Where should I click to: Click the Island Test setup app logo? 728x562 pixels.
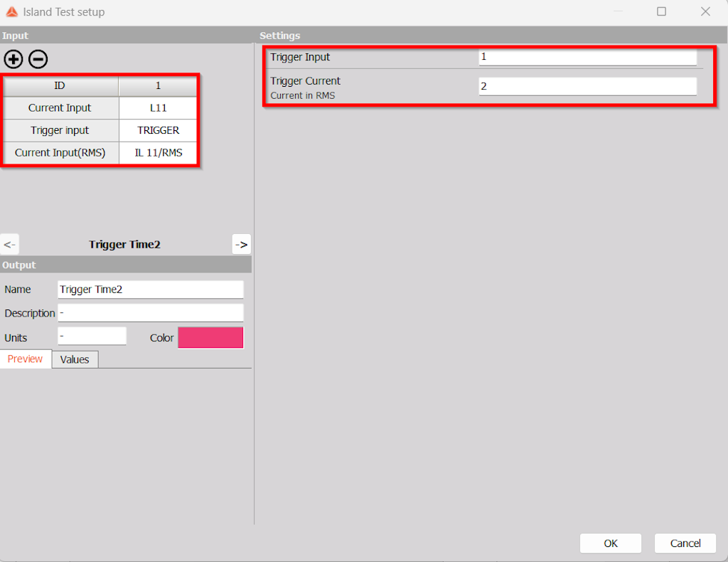point(11,11)
